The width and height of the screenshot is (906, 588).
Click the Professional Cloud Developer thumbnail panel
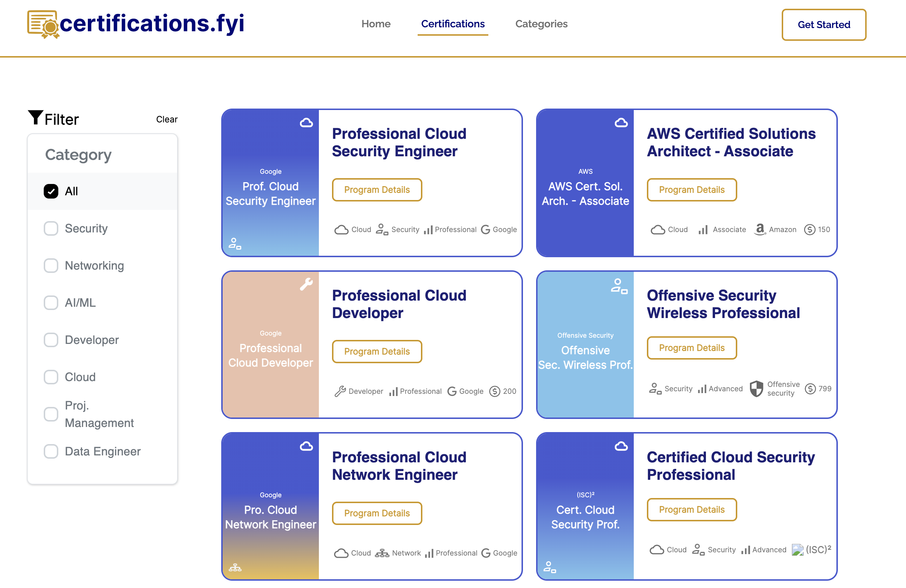pyautogui.click(x=271, y=345)
